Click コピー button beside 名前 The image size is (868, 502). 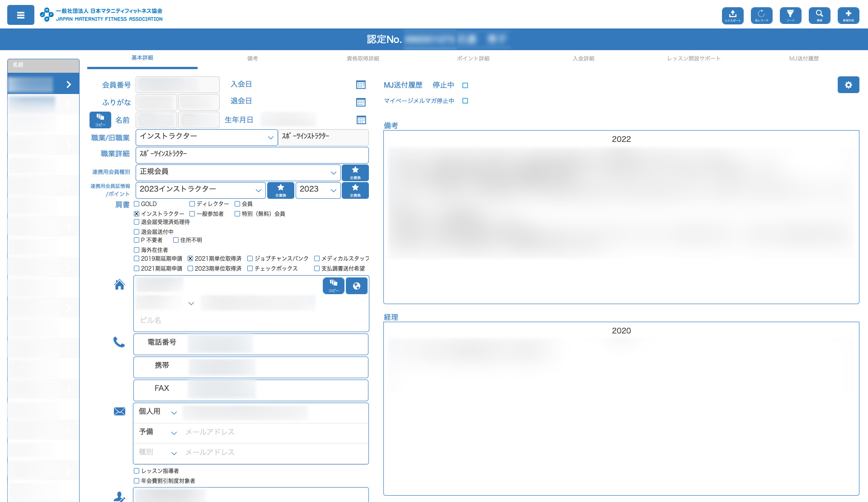pos(100,120)
